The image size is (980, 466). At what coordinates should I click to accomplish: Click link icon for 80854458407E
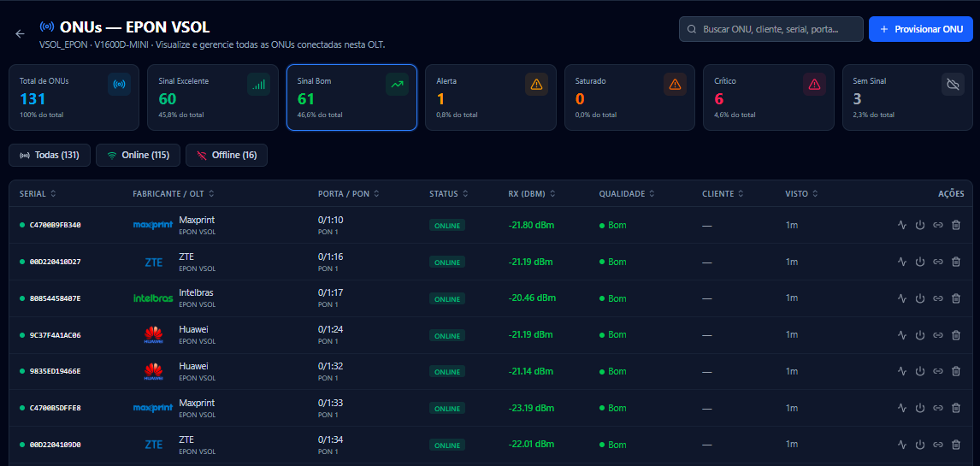[937, 298]
